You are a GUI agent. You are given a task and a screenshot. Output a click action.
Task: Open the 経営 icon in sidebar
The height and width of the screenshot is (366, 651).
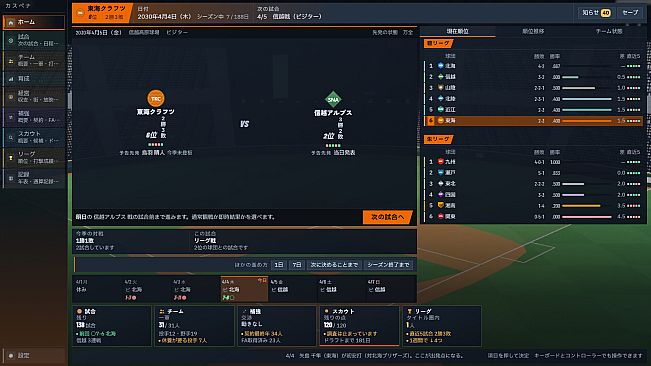pos(11,97)
